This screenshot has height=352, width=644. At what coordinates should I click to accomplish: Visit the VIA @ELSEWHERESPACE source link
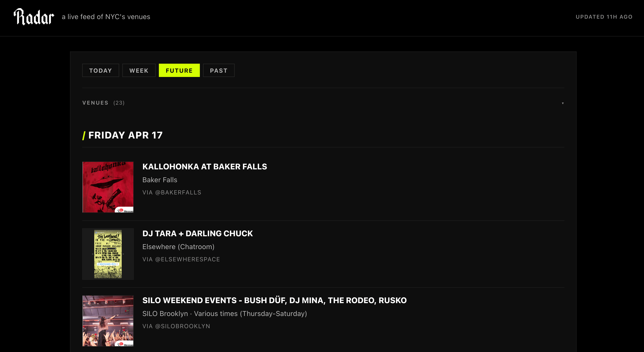[181, 259]
